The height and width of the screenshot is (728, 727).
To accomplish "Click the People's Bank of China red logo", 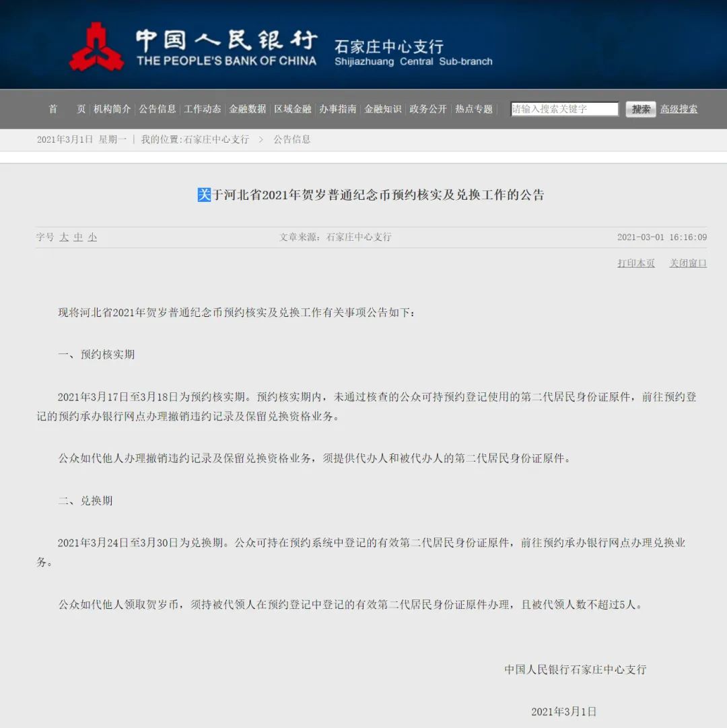I will point(96,47).
